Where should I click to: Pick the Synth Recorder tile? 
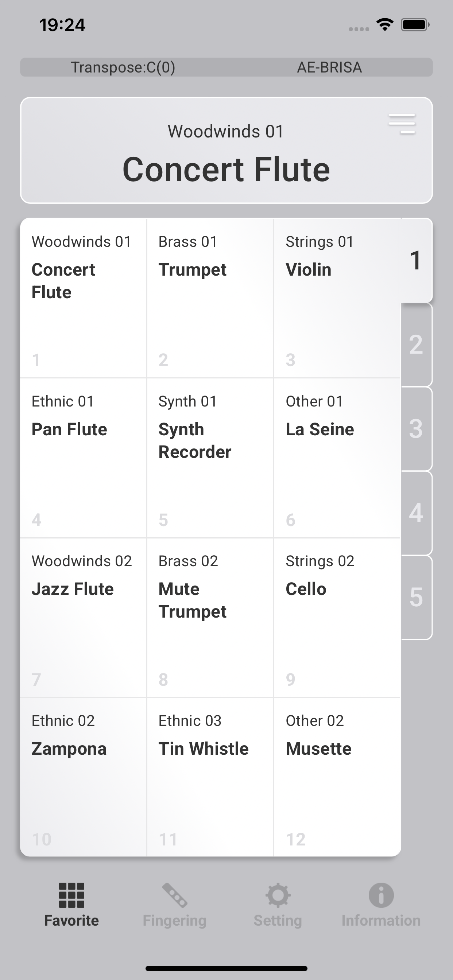(210, 458)
